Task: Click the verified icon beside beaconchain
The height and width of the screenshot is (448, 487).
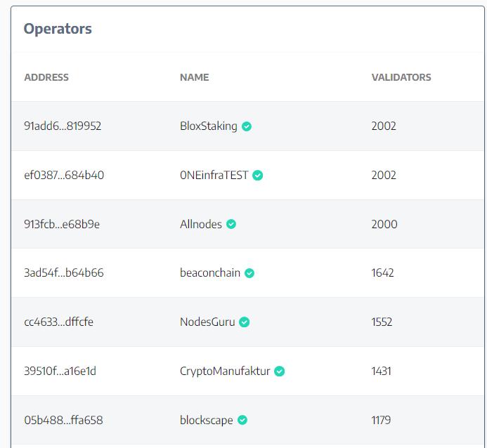Action: pyautogui.click(x=249, y=273)
